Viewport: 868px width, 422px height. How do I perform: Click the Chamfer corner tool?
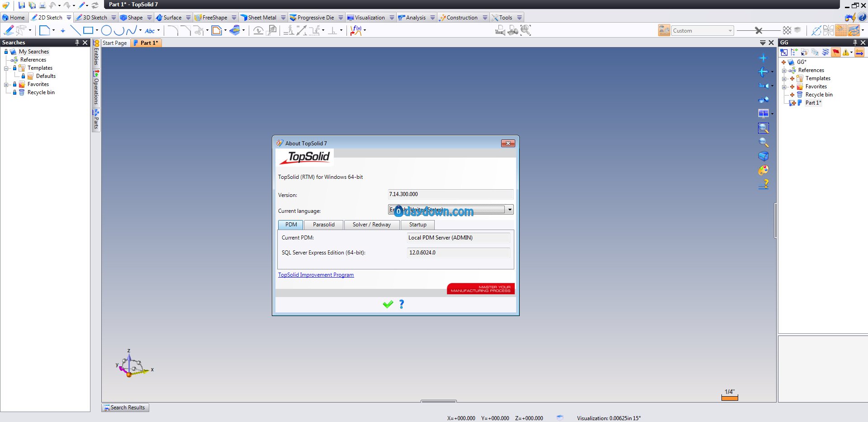point(186,30)
